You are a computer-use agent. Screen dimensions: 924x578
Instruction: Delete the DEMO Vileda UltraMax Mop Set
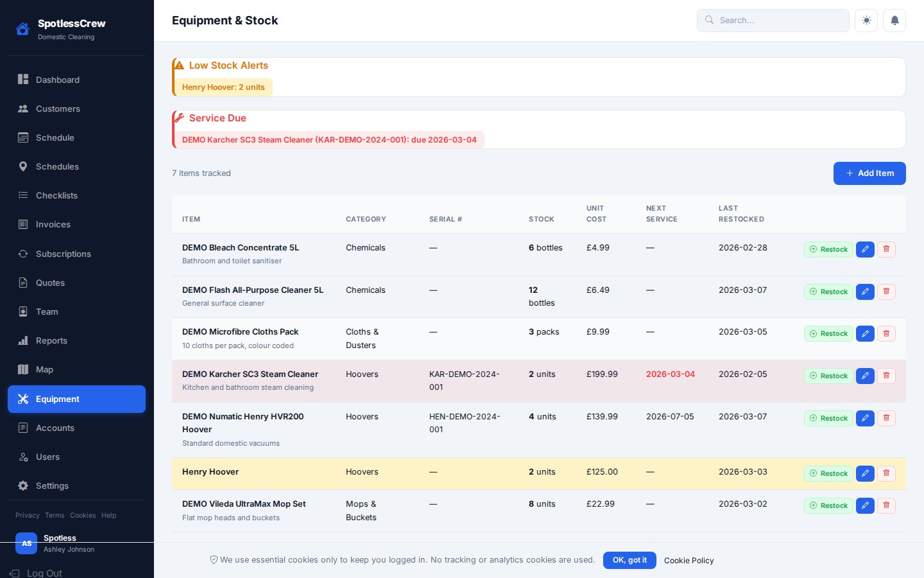[886, 505]
